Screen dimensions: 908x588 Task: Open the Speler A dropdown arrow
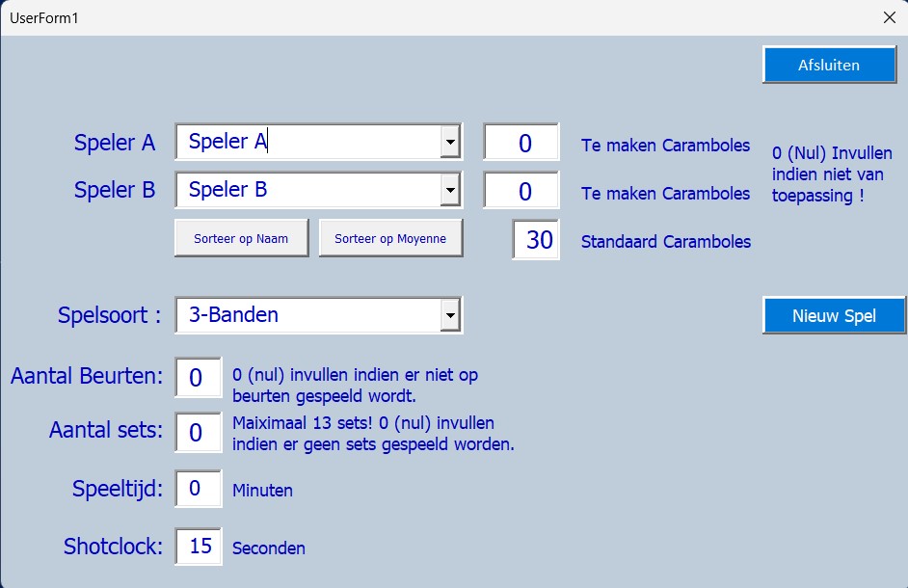pos(450,143)
